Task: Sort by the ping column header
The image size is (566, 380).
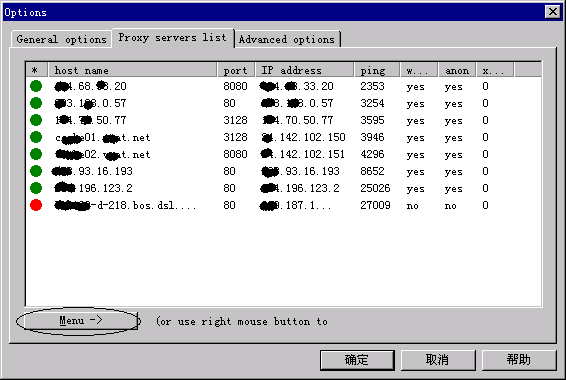Action: tap(377, 70)
